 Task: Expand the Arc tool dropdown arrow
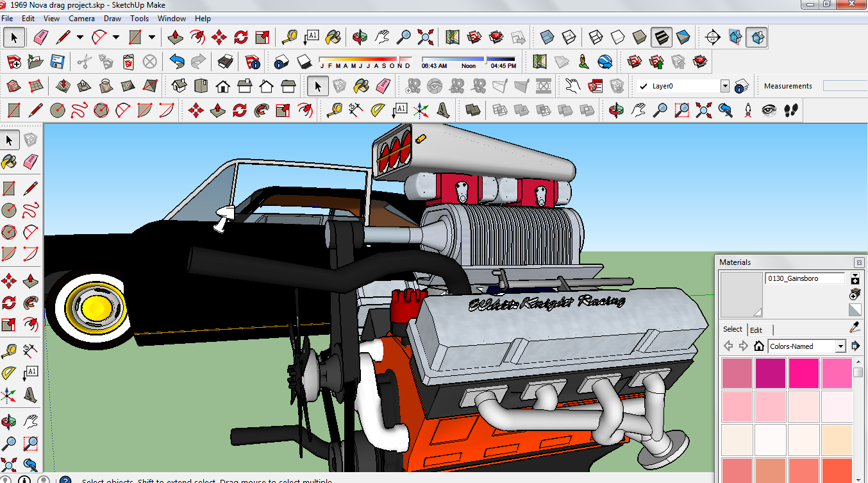click(x=116, y=37)
